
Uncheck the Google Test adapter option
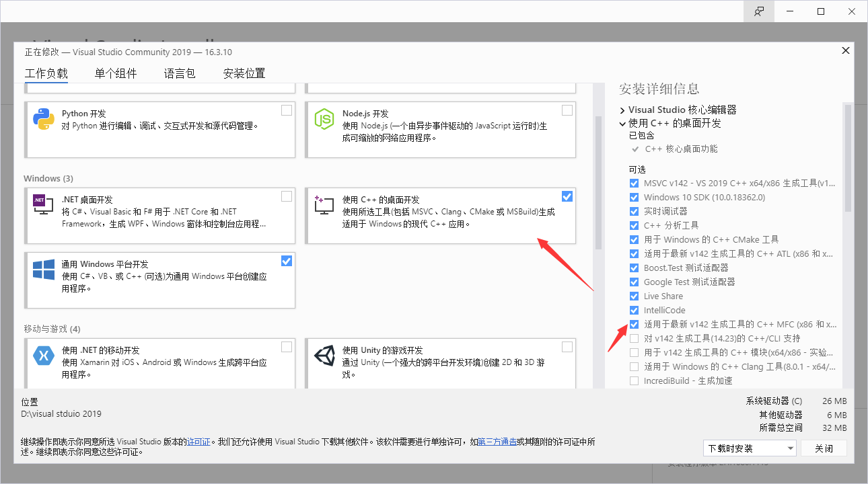pos(634,282)
